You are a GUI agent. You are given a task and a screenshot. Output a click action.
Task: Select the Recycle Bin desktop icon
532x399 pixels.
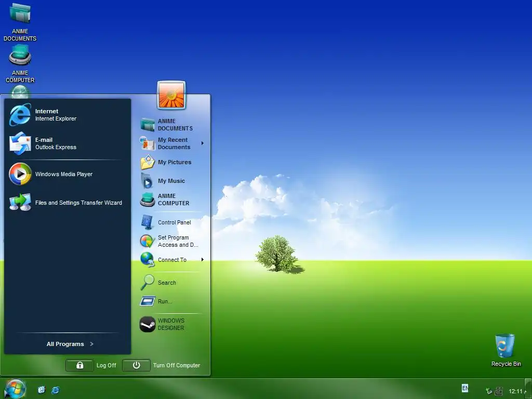505,345
